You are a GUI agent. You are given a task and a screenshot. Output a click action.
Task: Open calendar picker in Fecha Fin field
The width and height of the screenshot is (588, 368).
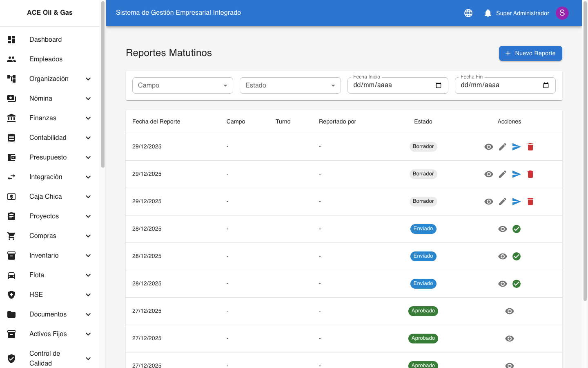546,85
